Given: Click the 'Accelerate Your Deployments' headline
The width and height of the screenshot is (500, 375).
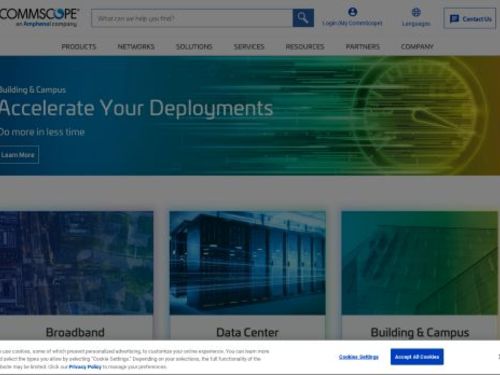Looking at the screenshot, I should (136, 108).
